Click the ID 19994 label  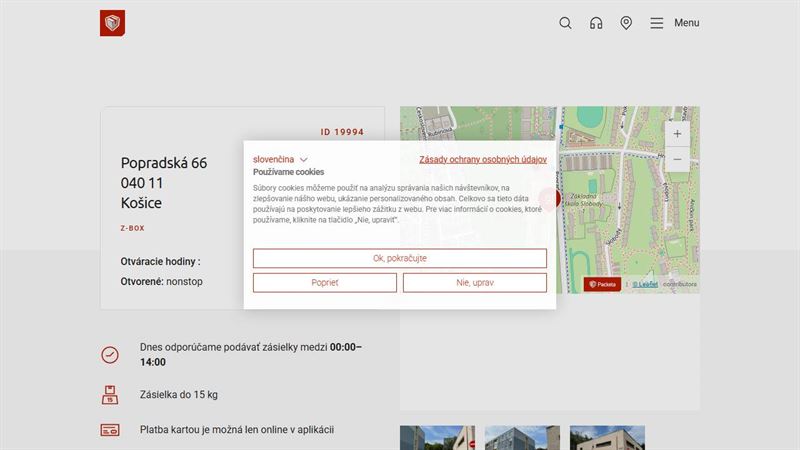pyautogui.click(x=342, y=132)
